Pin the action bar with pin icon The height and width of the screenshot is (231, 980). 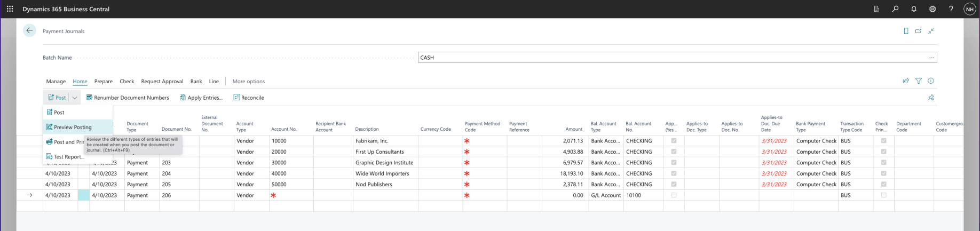pos(931,98)
